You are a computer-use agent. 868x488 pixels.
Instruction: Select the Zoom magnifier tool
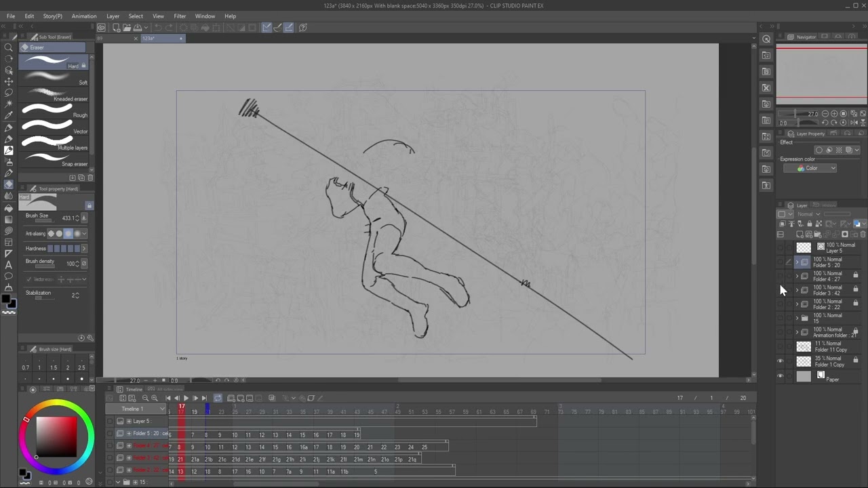click(9, 47)
